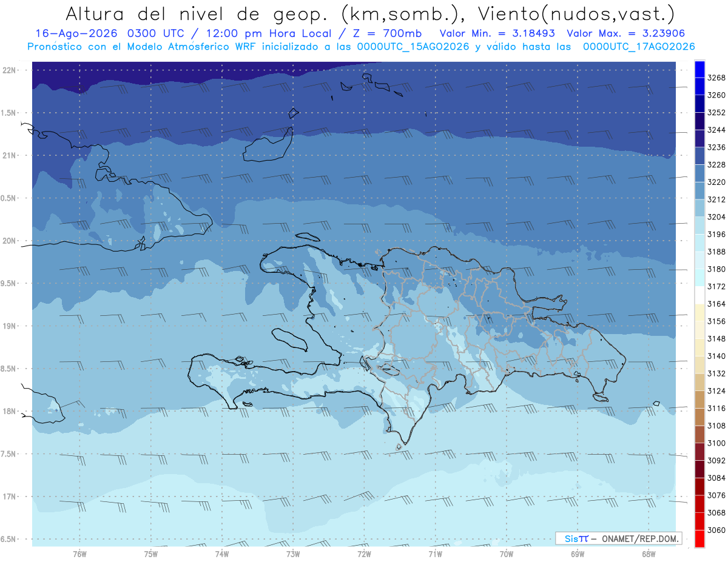Click the latitude label 18N
Image resolution: width=728 pixels, height=562 pixels.
(x=8, y=412)
